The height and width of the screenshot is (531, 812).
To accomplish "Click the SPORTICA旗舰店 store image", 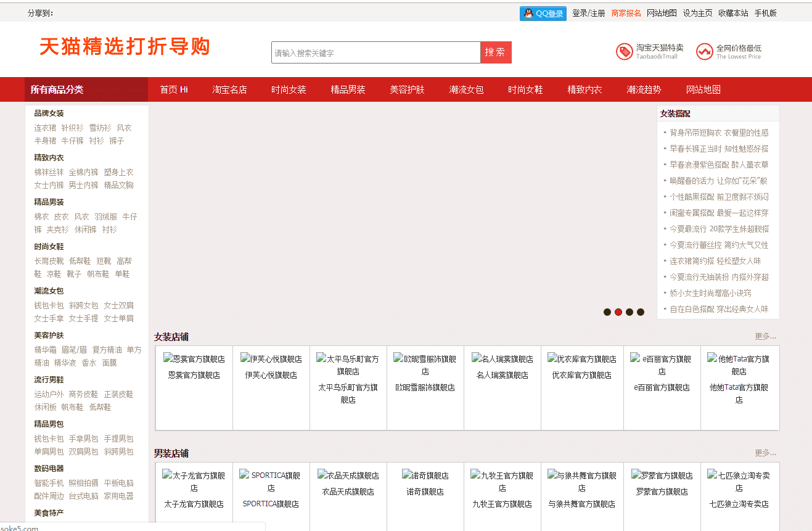I will click(271, 482).
